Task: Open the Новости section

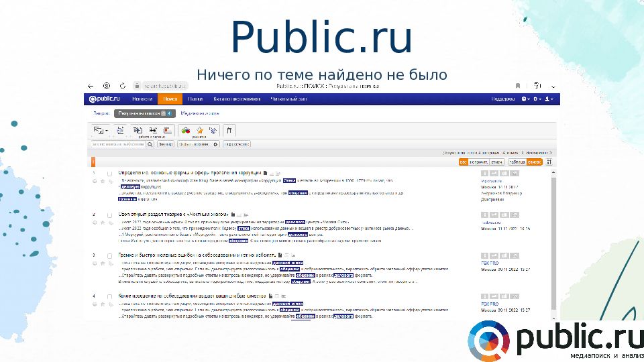Action: pos(142,99)
